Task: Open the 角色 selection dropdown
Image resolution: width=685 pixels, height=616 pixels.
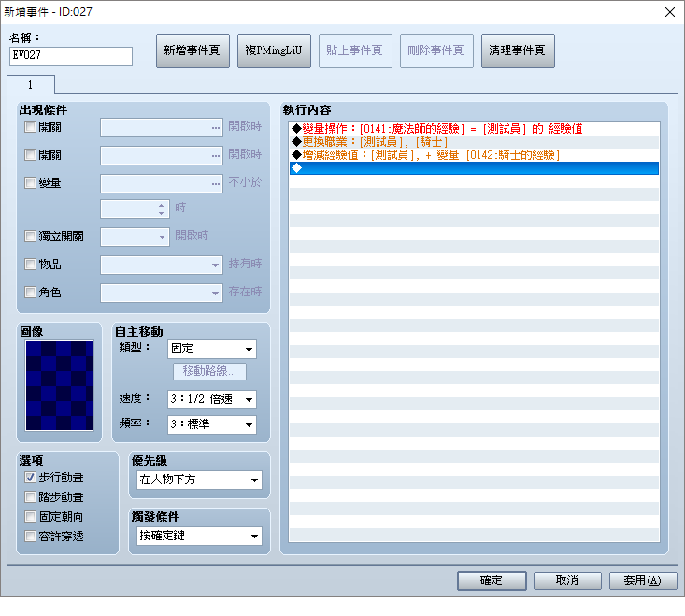Action: (162, 293)
